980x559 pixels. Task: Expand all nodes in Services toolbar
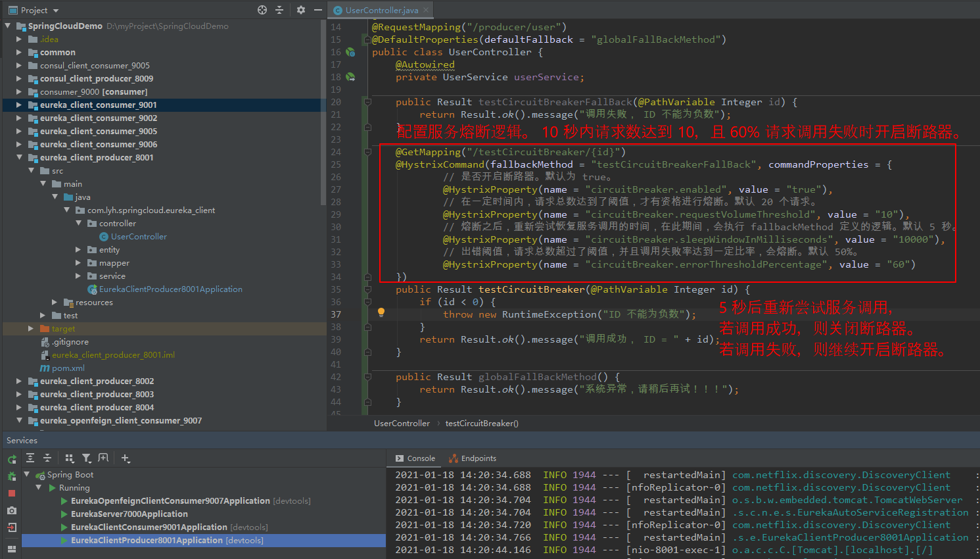coord(30,458)
